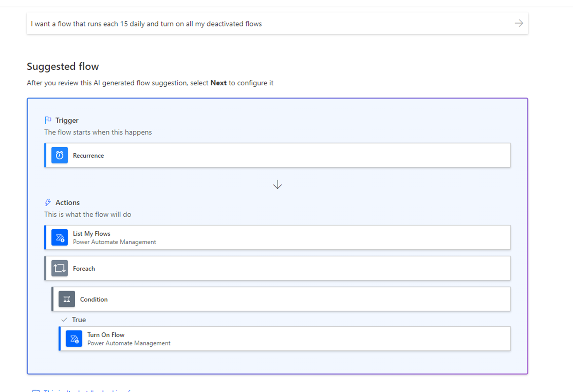This screenshot has width=573, height=392.
Task: Select the Condition action label
Action: (x=94, y=299)
